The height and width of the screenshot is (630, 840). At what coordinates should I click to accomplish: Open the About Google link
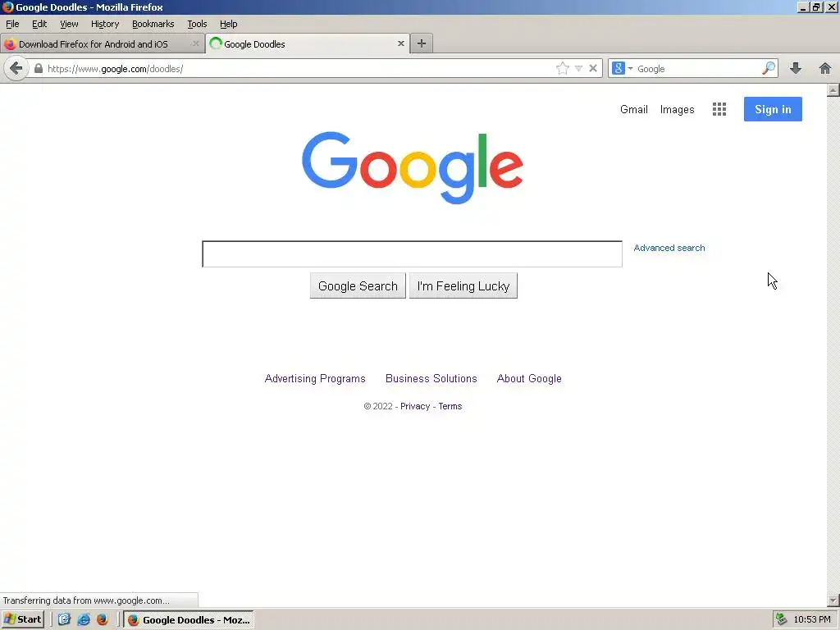[529, 378]
